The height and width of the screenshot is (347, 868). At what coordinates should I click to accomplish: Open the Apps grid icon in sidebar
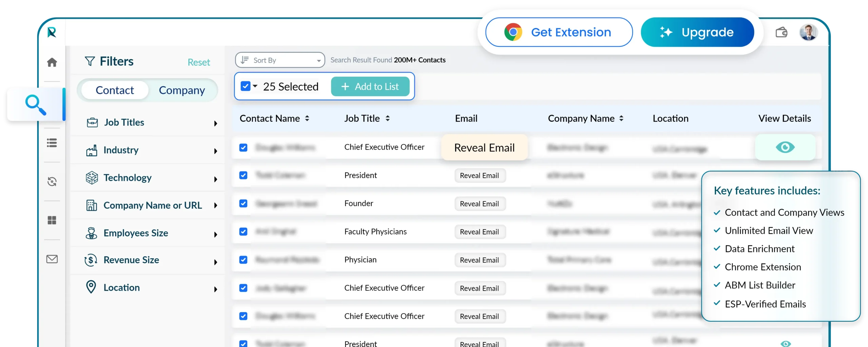click(52, 220)
